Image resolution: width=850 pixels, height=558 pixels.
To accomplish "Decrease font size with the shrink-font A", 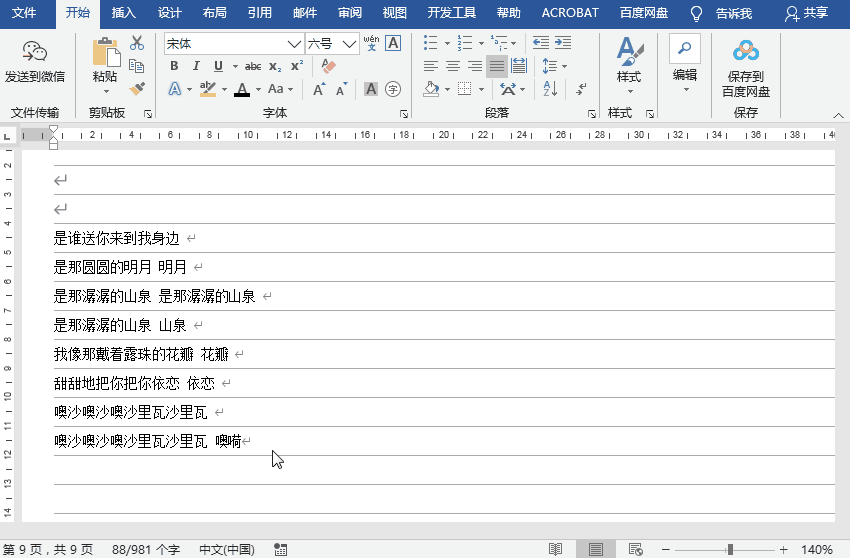I will coord(342,89).
